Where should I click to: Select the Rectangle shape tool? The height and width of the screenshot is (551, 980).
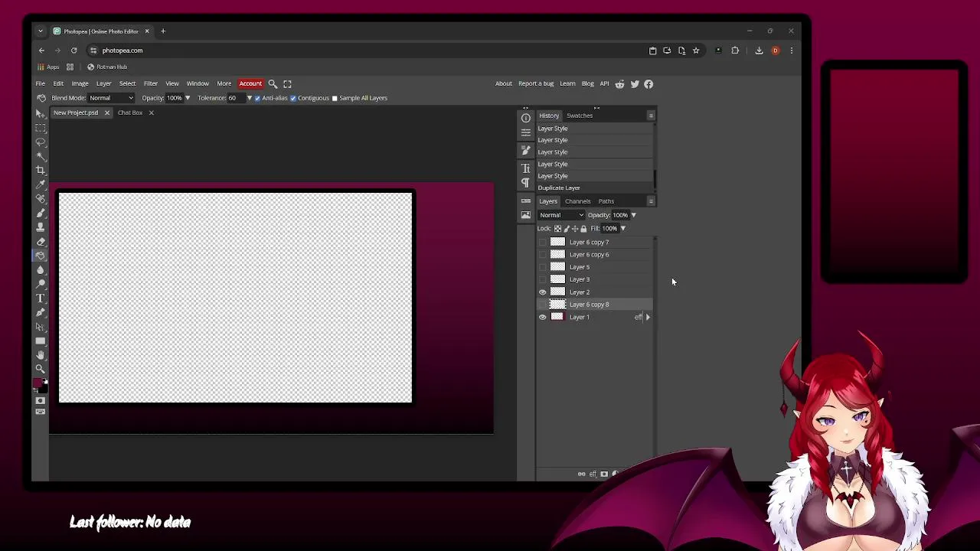point(41,341)
